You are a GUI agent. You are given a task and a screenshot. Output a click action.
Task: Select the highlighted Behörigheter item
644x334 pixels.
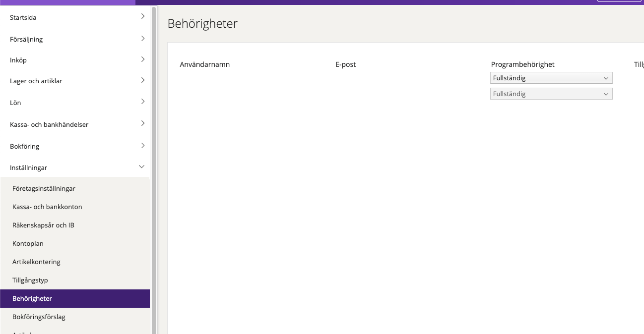(x=32, y=298)
